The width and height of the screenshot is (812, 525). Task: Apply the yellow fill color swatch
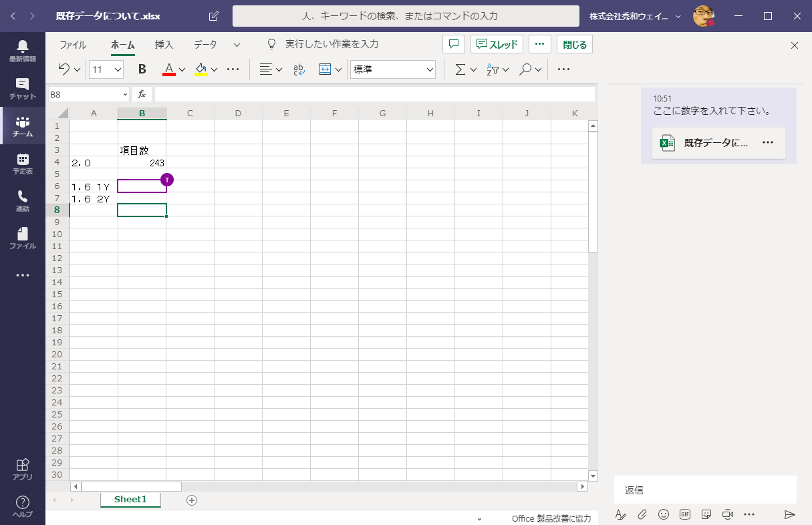(200, 69)
